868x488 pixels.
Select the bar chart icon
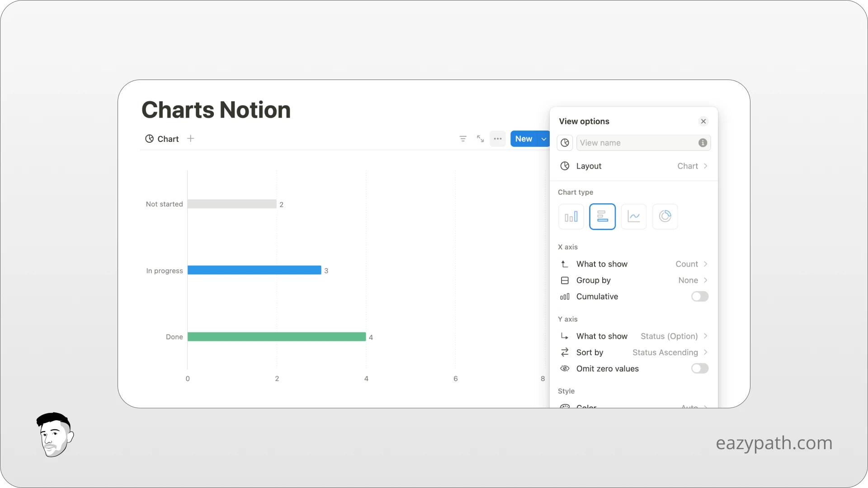coord(571,216)
